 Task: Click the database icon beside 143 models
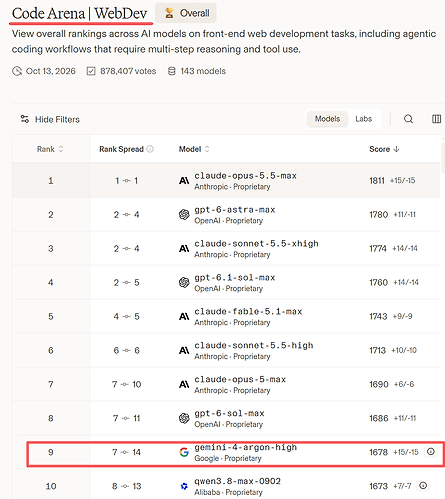click(171, 71)
